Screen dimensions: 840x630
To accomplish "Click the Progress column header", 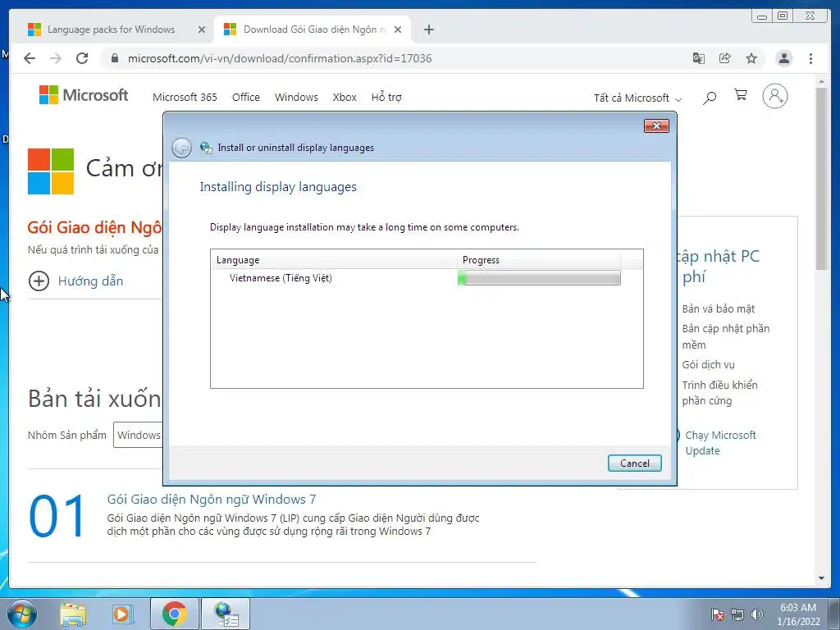I will point(539,260).
